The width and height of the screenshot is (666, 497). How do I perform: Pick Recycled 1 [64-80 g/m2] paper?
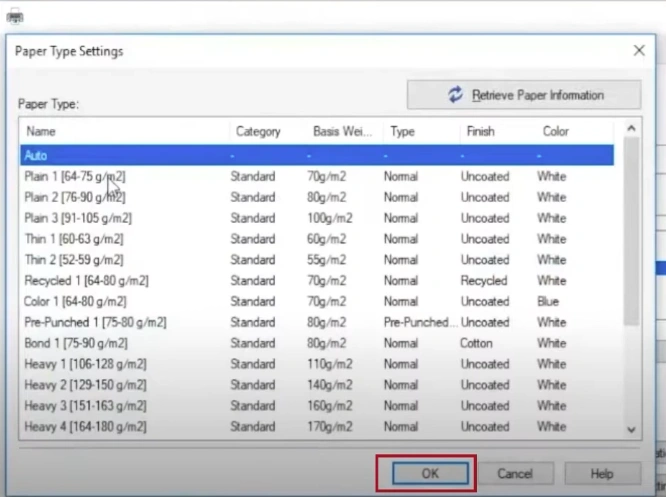point(317,280)
